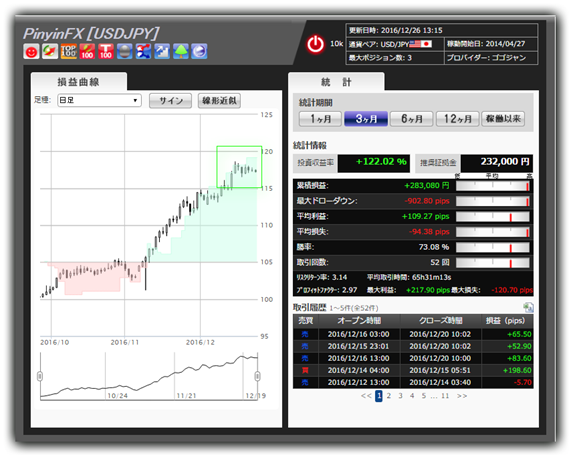Click the 線形近似 button
This screenshot has width=571, height=457.
click(219, 101)
